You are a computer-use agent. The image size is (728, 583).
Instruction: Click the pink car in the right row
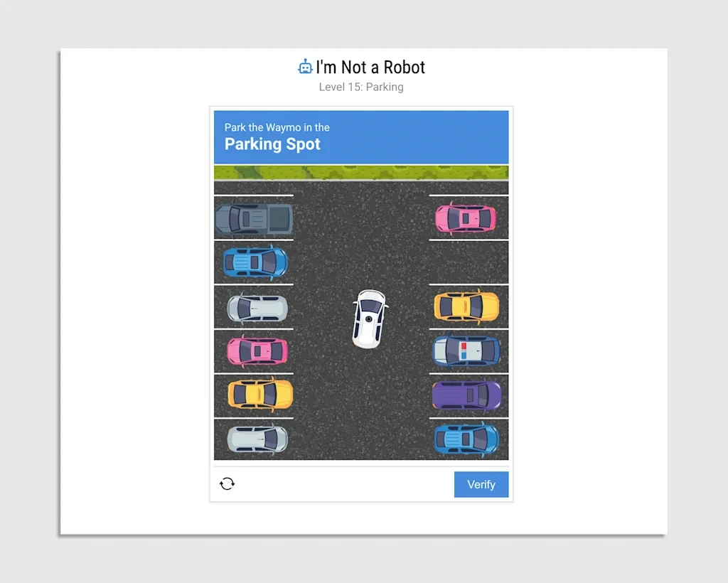tap(465, 218)
